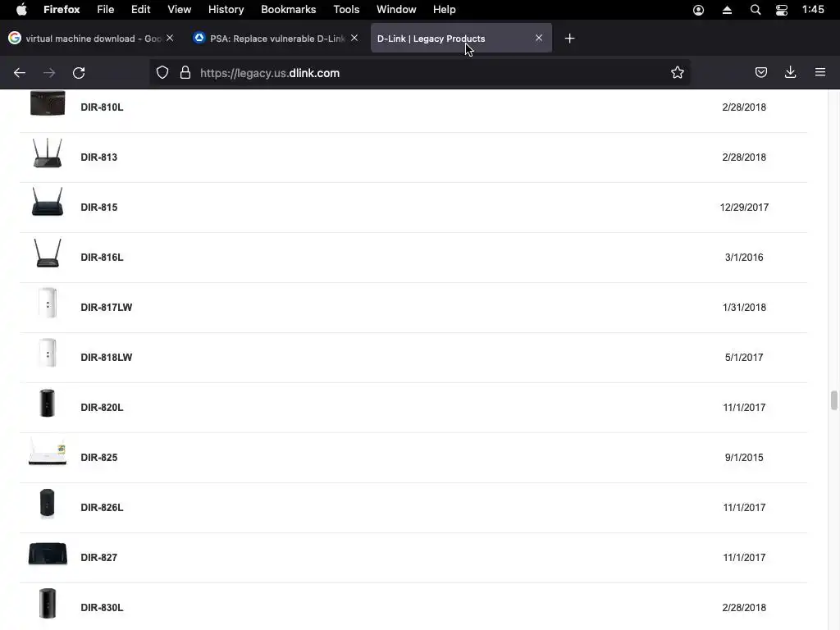Bookmark this page with the star icon
840x630 pixels.
pos(677,72)
